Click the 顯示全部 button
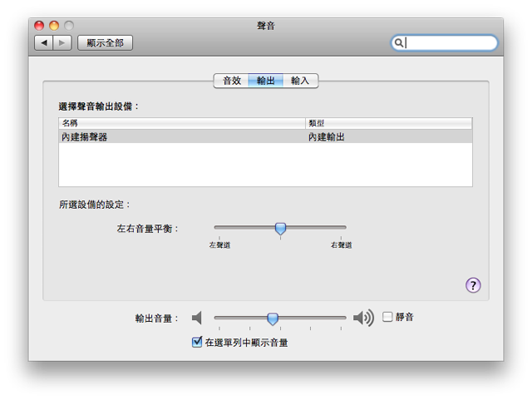This screenshot has width=532, height=400. 106,42
